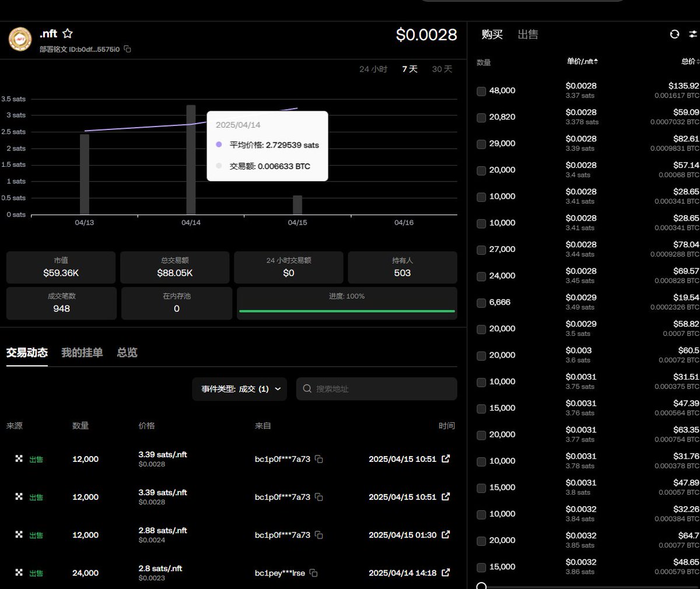Open the 我的挂单 tab

82,352
